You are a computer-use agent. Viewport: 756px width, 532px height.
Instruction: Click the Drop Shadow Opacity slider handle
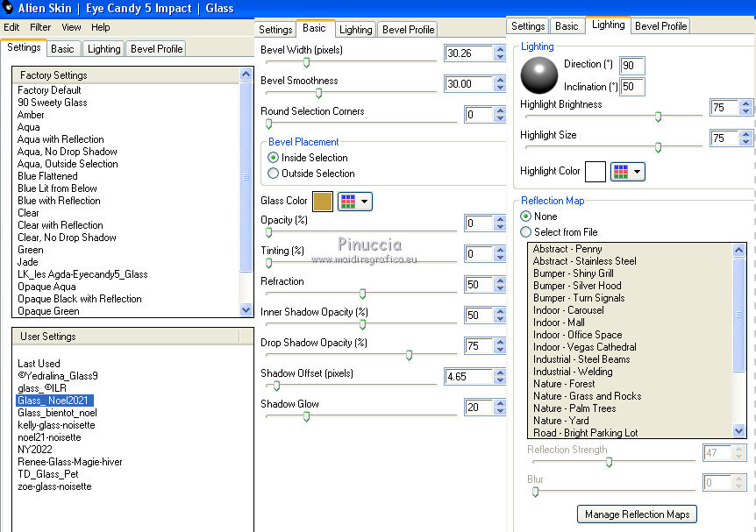click(409, 355)
